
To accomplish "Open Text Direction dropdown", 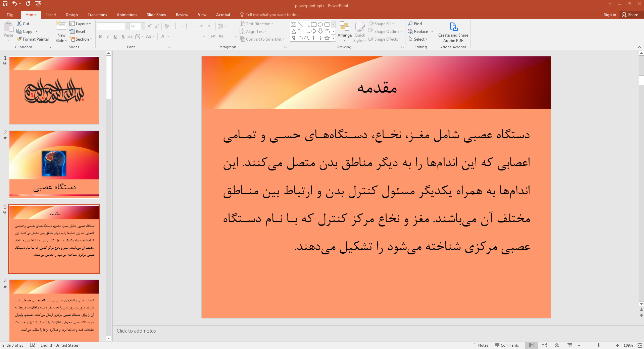I will 257,24.
